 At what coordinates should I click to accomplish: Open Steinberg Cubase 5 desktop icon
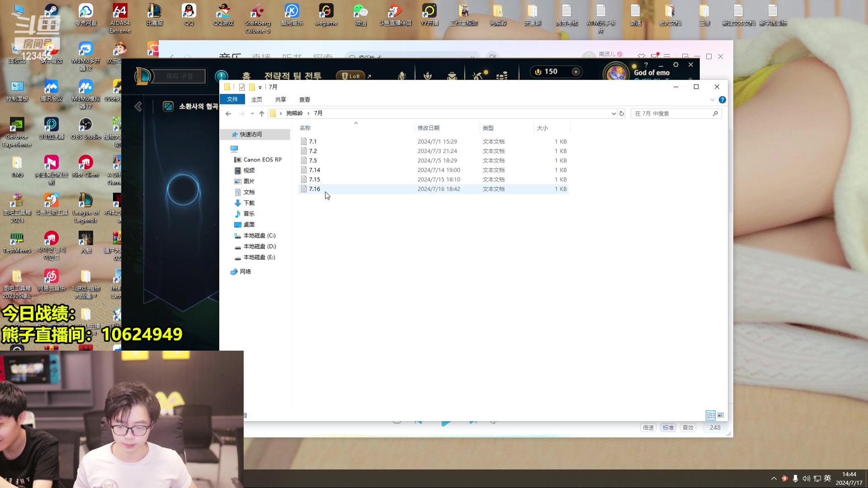tap(257, 19)
